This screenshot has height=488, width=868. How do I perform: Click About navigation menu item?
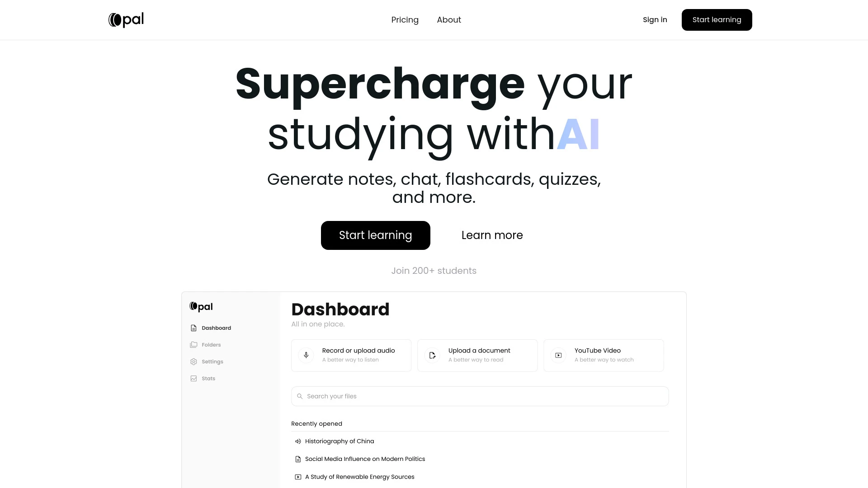[449, 20]
